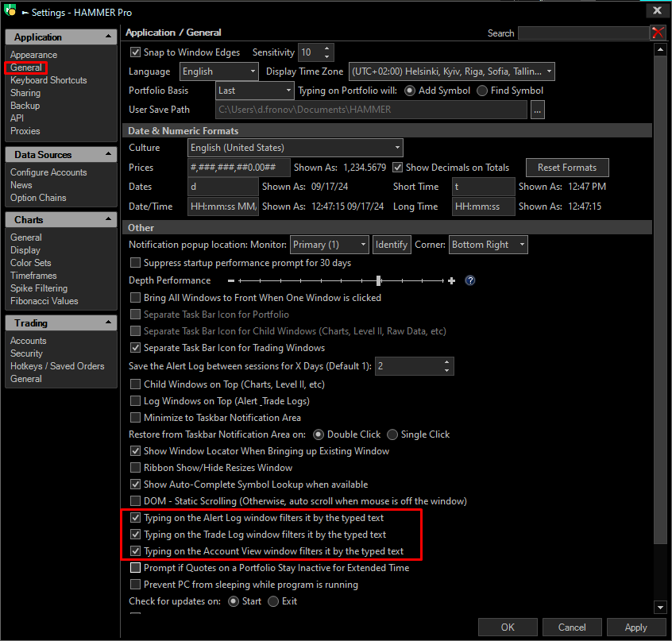Viewport: 672px width, 641px height.
Task: Enable Log Windows on Top checkbox
Action: pos(135,400)
